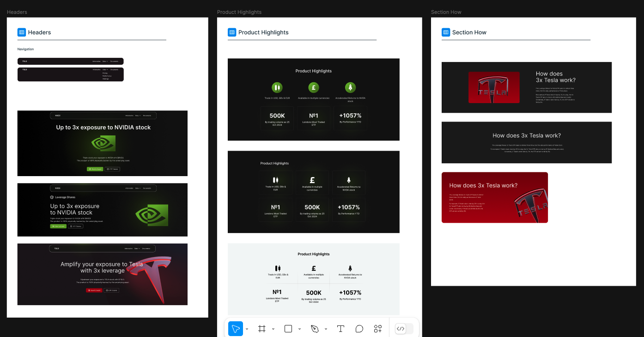Click the blue icon beside Headers title
This screenshot has width=644, height=337.
tap(22, 32)
